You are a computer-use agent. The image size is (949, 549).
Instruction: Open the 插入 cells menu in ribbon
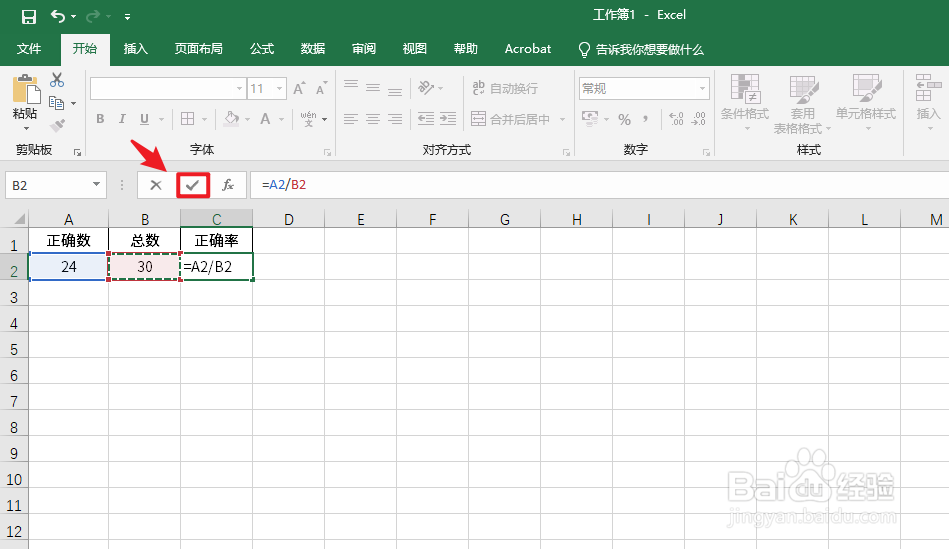pos(928,103)
